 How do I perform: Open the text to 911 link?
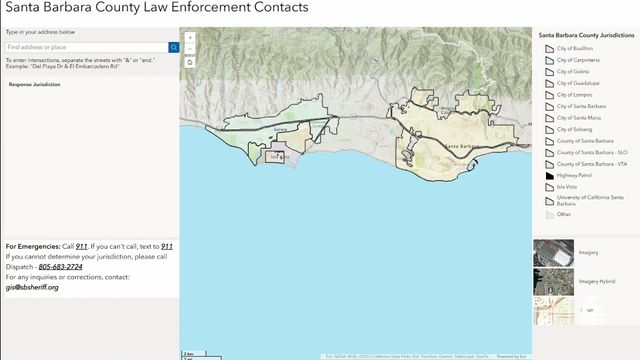(167, 247)
